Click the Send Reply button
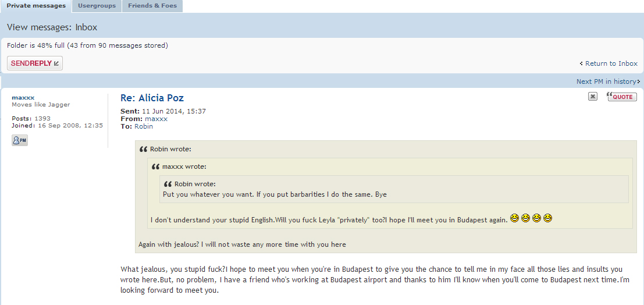The width and height of the screenshot is (644, 305). pos(35,63)
